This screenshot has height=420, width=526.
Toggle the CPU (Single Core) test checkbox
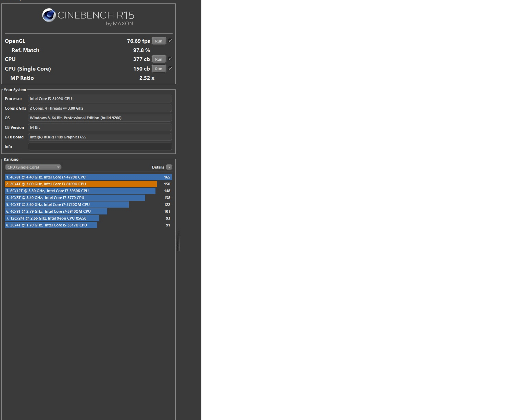pyautogui.click(x=170, y=69)
